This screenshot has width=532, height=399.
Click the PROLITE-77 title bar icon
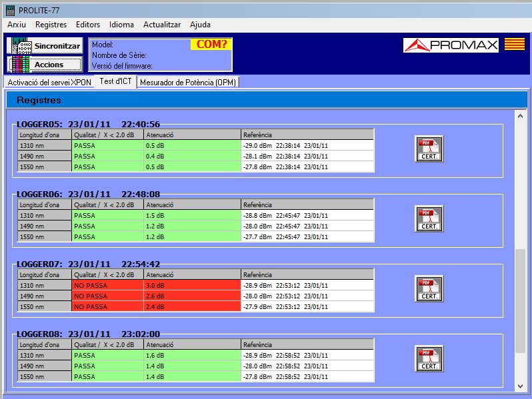click(9, 10)
